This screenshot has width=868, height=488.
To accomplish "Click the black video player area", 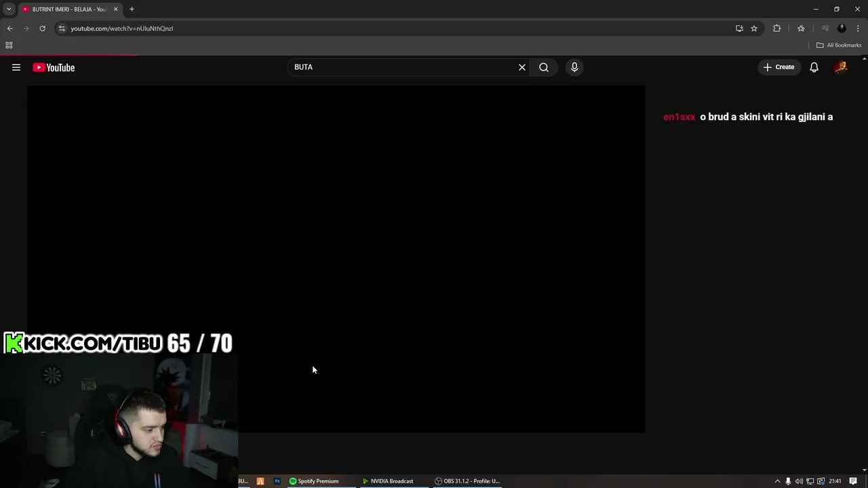I will coord(336,259).
